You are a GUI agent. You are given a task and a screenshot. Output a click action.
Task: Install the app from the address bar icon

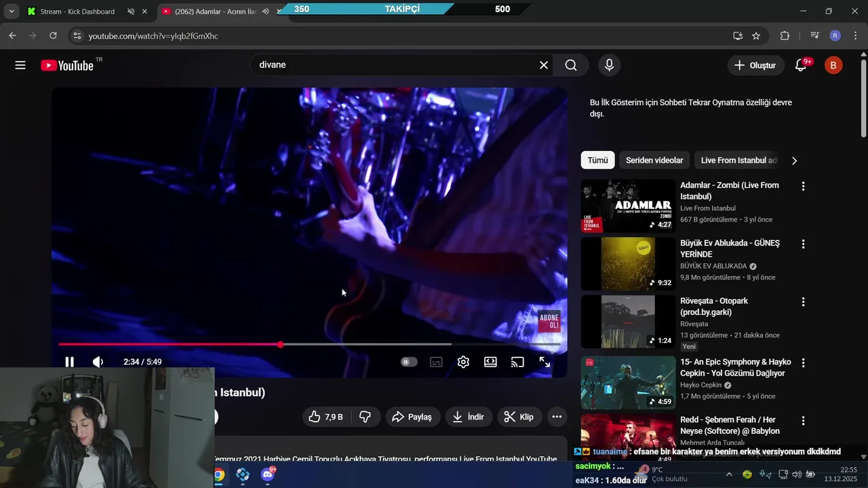[738, 36]
